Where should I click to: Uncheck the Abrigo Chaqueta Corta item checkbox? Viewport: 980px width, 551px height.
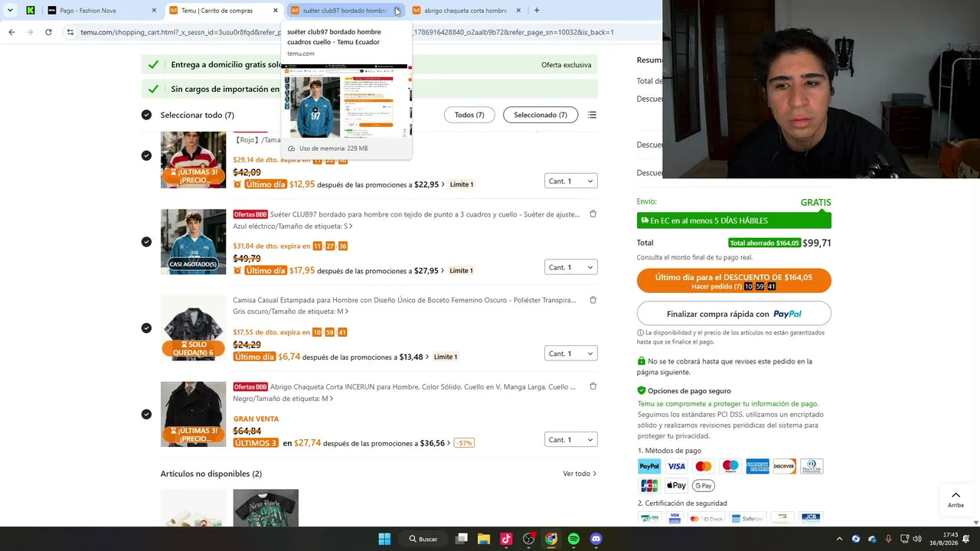click(x=146, y=414)
